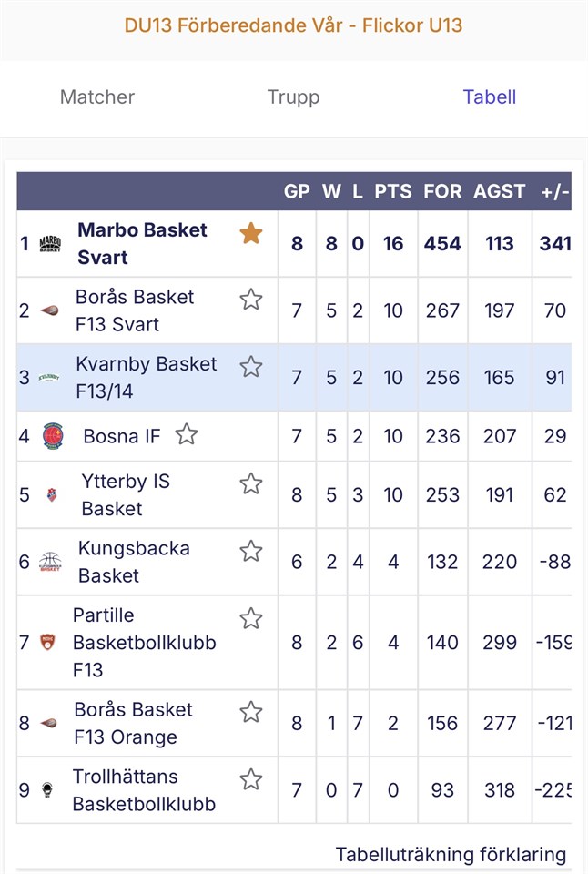Screen dimensions: 588x874
Task: Select the Tabell tab
Action: [x=490, y=97]
